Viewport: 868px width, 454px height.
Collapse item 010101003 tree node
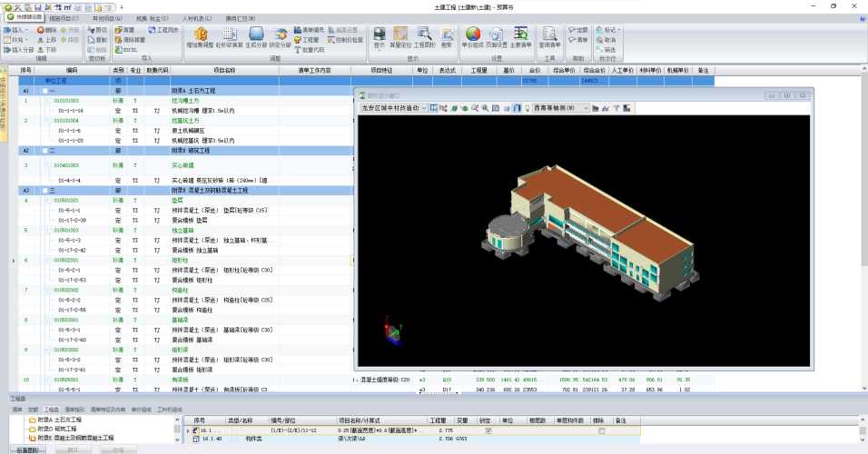(x=50, y=101)
